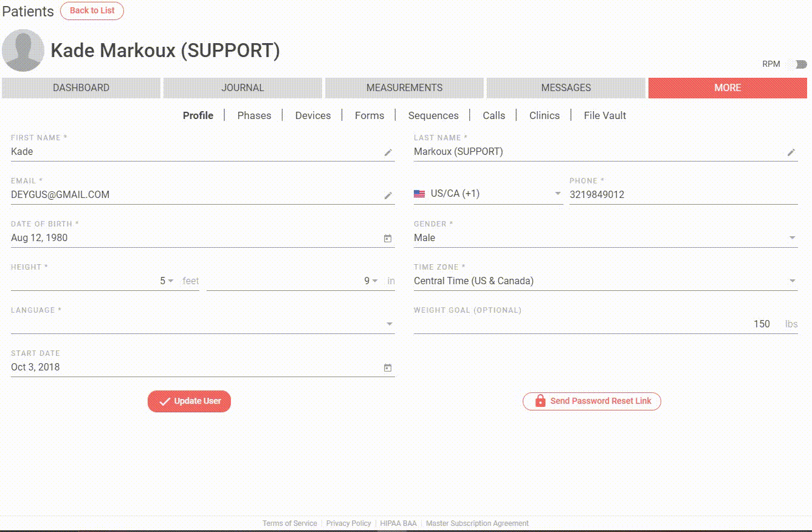Click the pencil edit icon for Last Name
This screenshot has width=812, height=532.
click(791, 152)
